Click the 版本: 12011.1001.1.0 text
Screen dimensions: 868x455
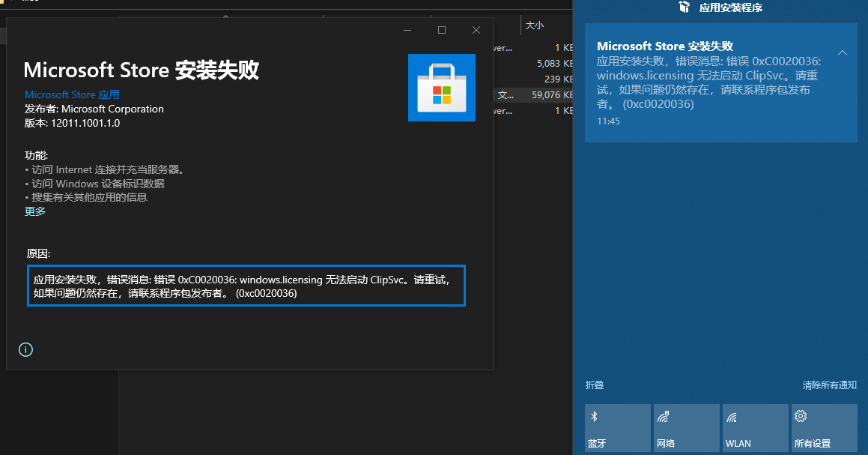[72, 123]
